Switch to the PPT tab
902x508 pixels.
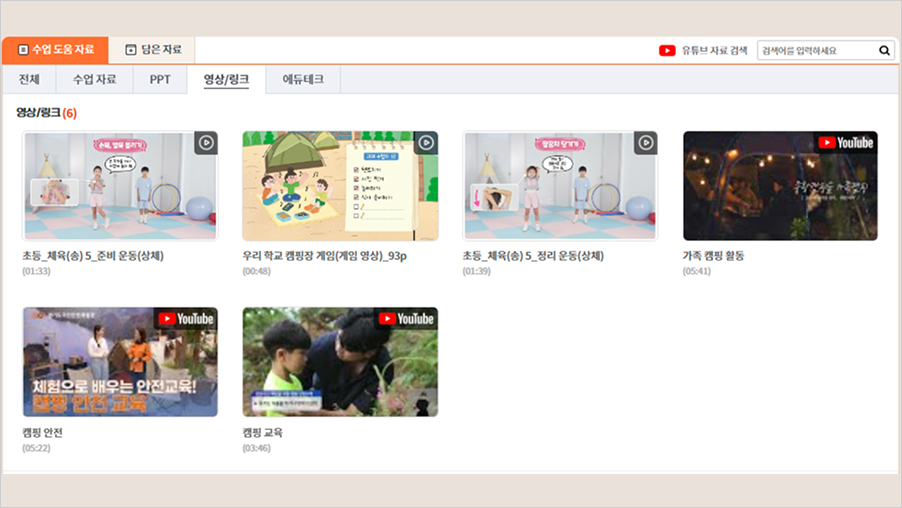[160, 79]
